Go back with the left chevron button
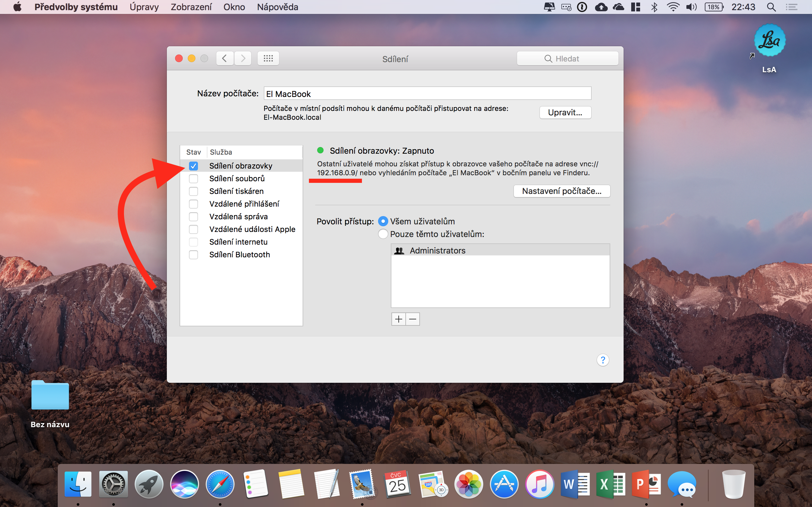Viewport: 812px width, 507px height. (225, 59)
